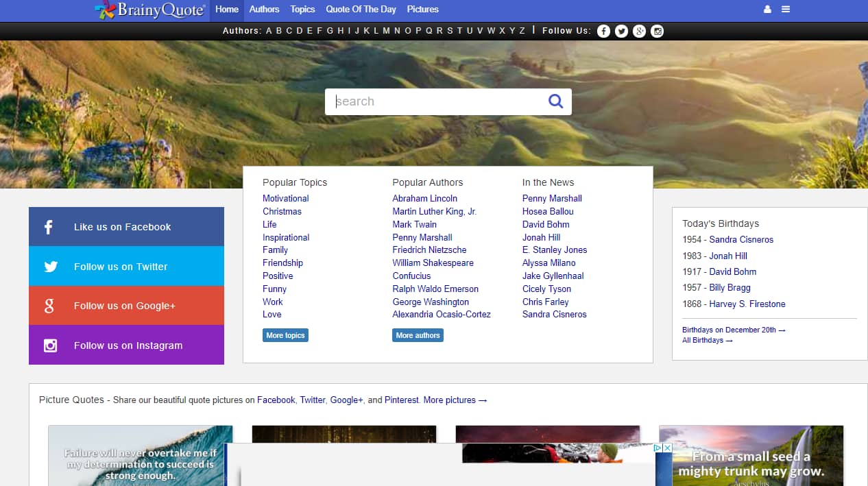Open the Inspirational topic
Image resolution: width=868 pixels, height=486 pixels.
(286, 237)
